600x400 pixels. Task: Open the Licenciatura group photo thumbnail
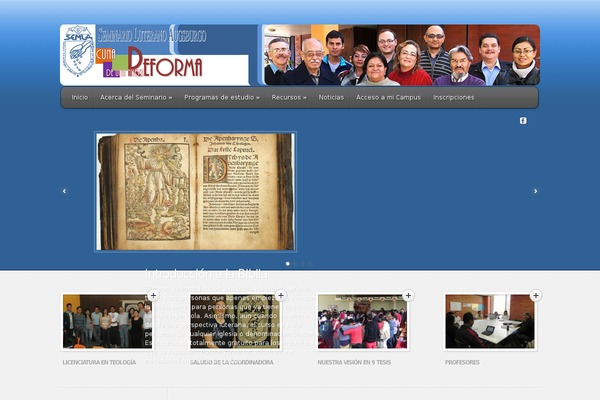[108, 322]
